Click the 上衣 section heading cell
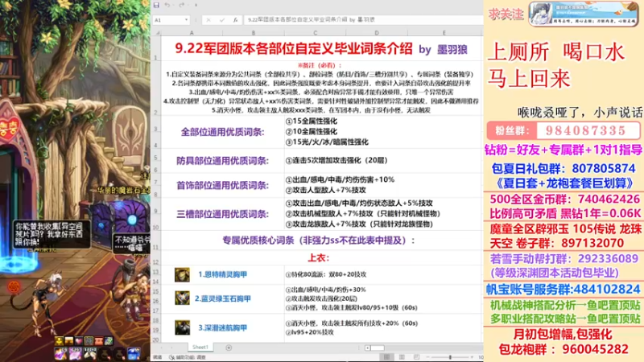The height and width of the screenshot is (362, 644). (x=319, y=257)
